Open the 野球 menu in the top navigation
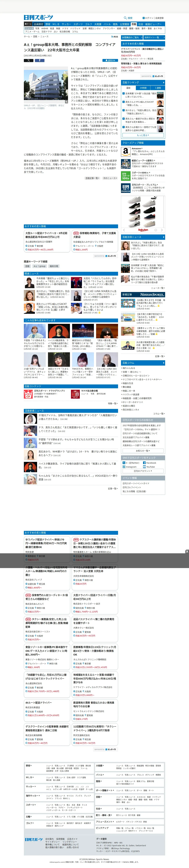The height and width of the screenshot is (868, 189). pyautogui.click(x=48, y=24)
